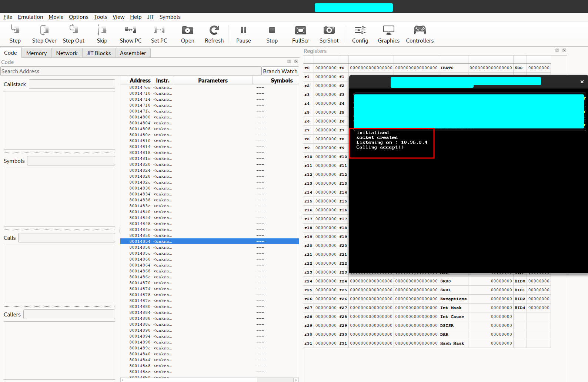Image resolution: width=588 pixels, height=382 pixels.
Task: Float the Code panel
Action: [289, 61]
